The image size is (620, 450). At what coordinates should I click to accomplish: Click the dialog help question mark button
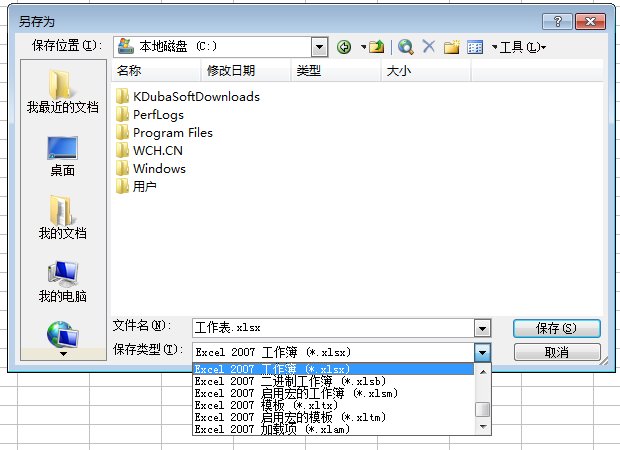[x=558, y=21]
